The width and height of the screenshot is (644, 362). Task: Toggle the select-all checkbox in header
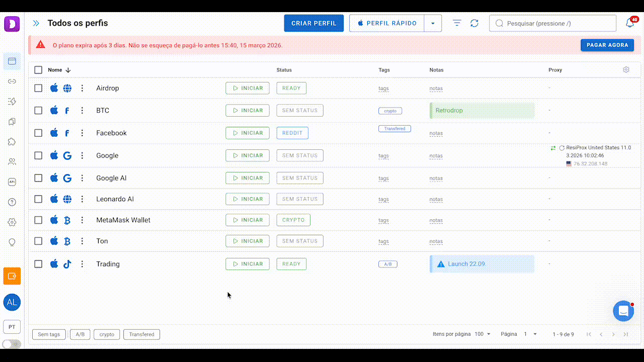38,70
